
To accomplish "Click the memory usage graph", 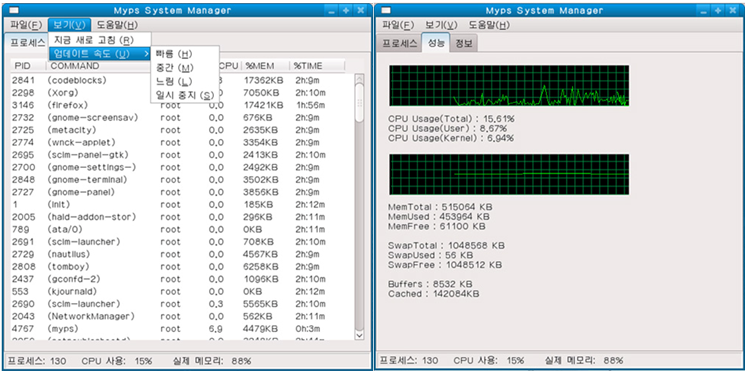I will (x=509, y=174).
